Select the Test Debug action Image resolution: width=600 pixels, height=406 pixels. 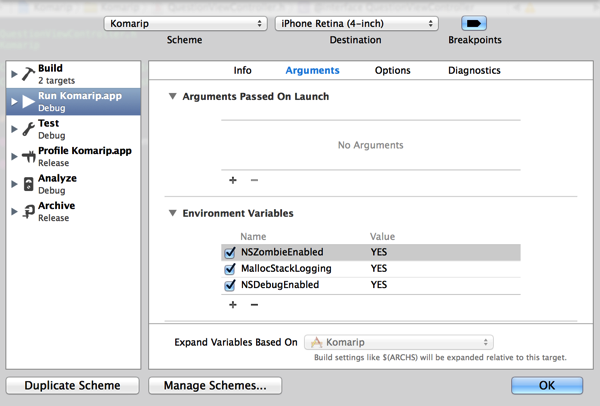(x=73, y=129)
